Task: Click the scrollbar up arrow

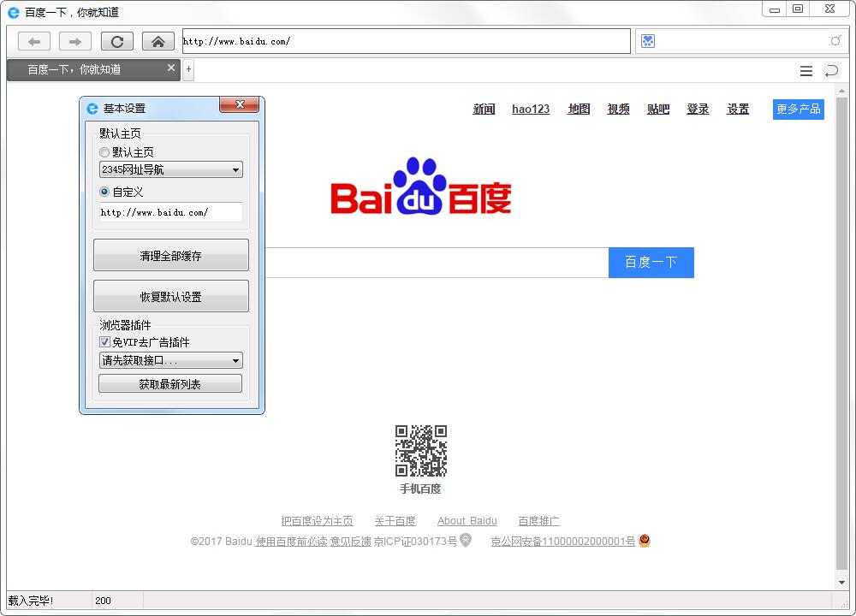Action: pyautogui.click(x=841, y=91)
